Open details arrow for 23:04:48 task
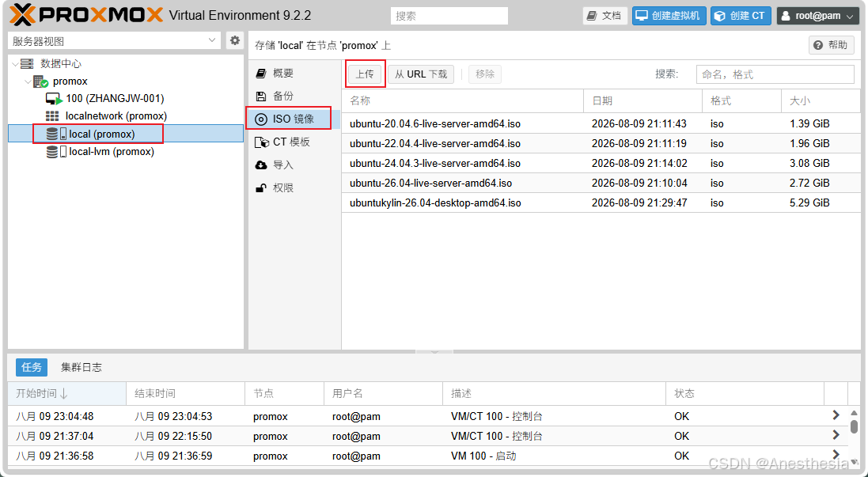 836,415
